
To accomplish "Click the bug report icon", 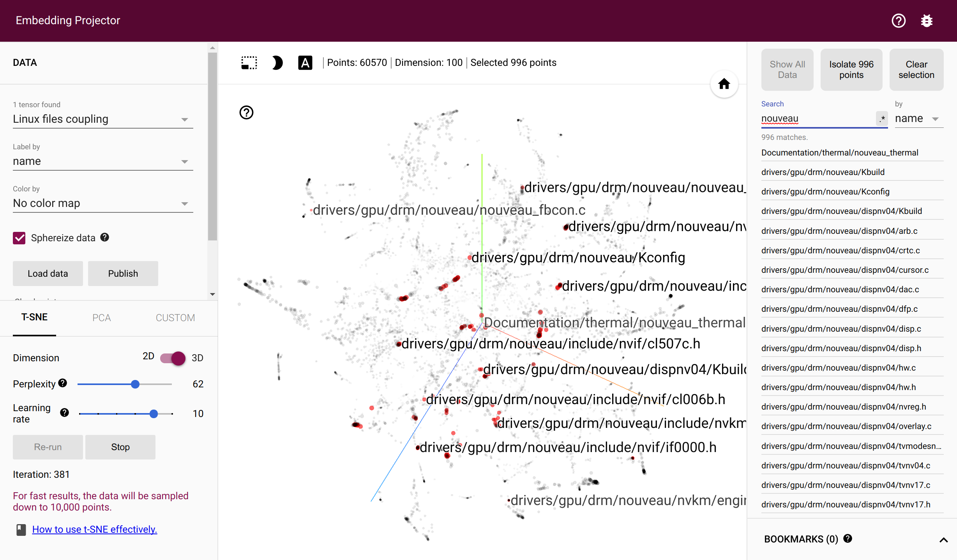I will 927,21.
